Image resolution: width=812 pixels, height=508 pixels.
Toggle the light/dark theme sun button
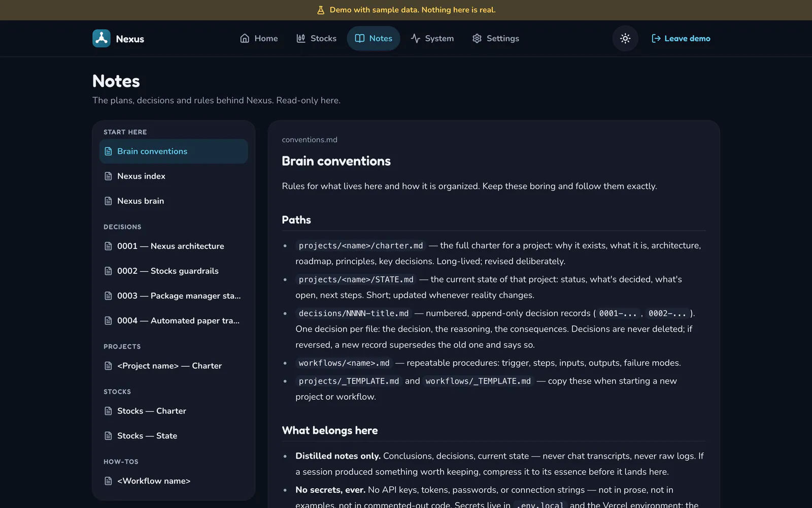click(x=625, y=39)
